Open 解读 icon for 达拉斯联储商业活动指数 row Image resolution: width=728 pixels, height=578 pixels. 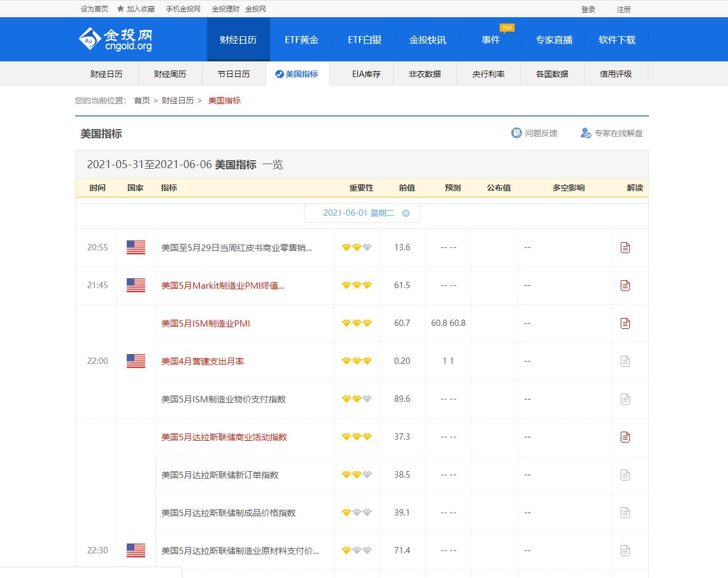tap(625, 437)
